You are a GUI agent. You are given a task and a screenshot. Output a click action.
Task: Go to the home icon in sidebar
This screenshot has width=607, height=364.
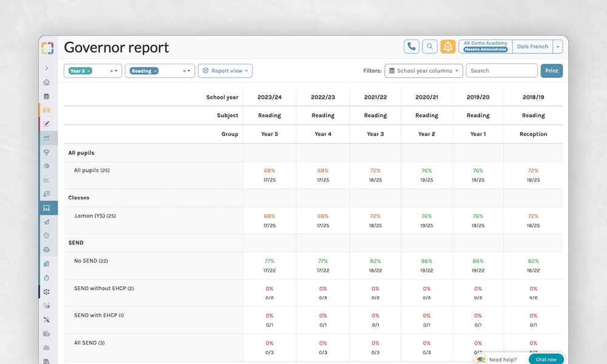47,83
